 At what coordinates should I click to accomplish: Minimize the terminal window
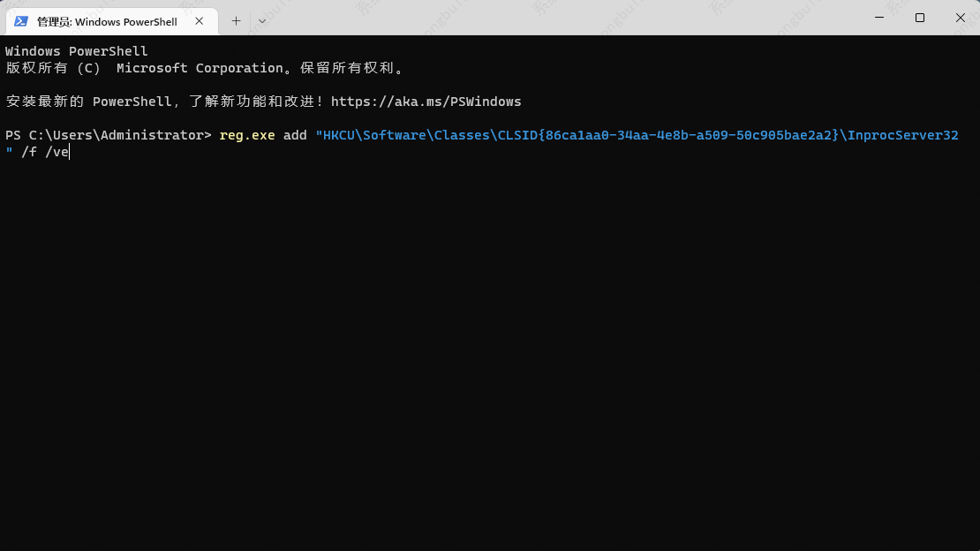click(x=879, y=18)
